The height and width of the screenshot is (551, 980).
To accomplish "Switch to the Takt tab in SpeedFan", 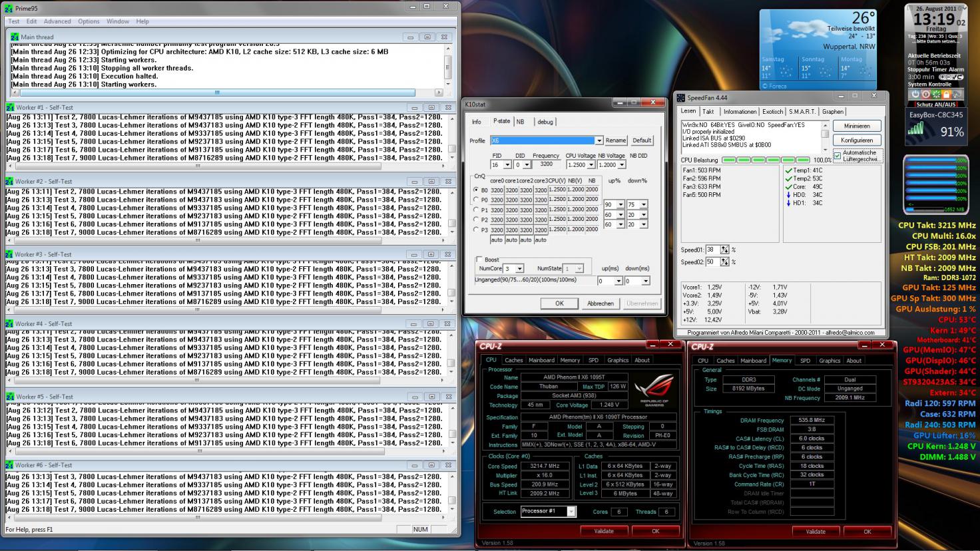I will click(708, 112).
